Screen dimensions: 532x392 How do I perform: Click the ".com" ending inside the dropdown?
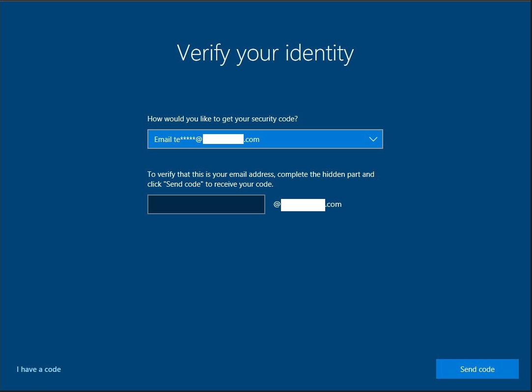point(252,140)
